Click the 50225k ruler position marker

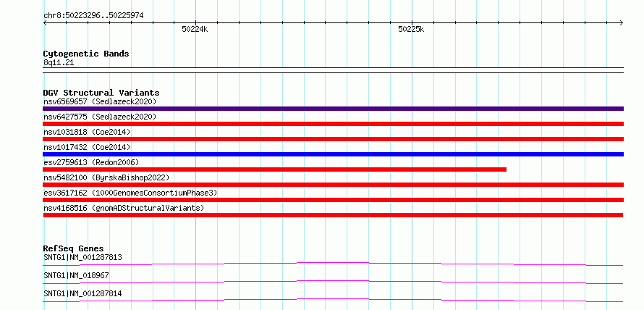tap(411, 29)
